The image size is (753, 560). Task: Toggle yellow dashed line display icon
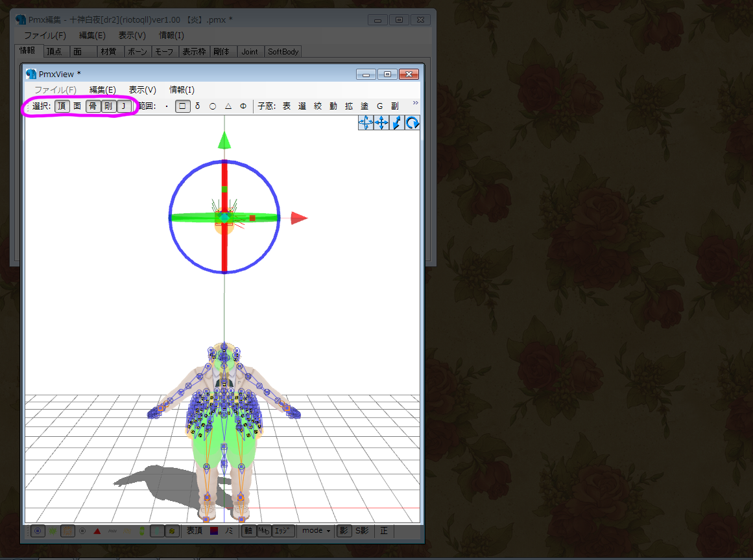click(x=127, y=531)
